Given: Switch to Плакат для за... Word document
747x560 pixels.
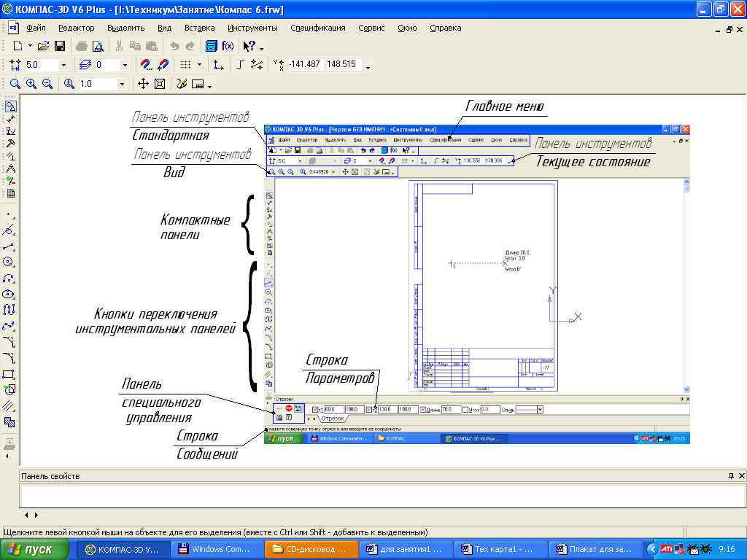Looking at the screenshot, I should click(x=594, y=550).
